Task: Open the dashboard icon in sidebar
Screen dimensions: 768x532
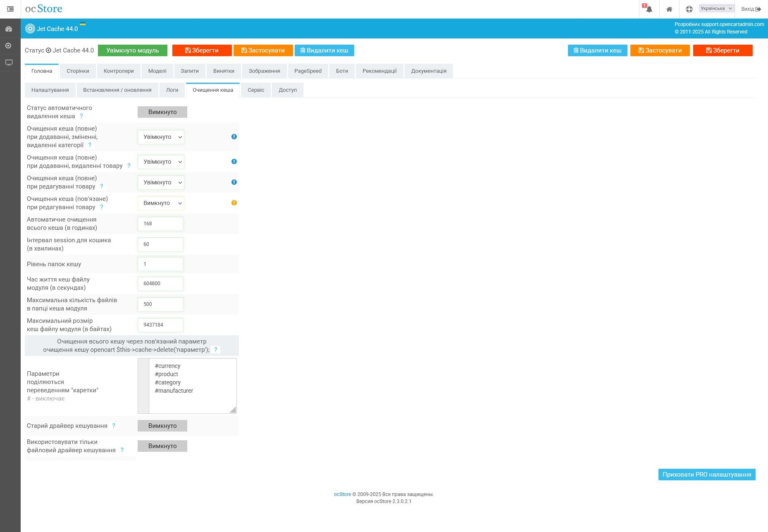Action: (x=9, y=29)
